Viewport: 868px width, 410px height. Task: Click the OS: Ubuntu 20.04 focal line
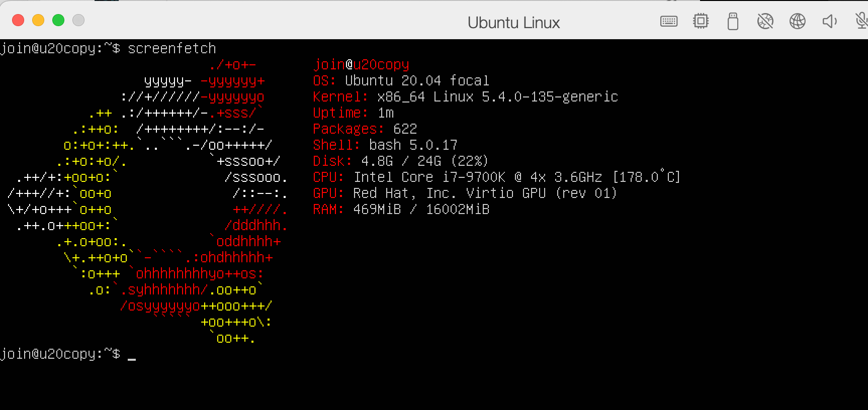(401, 80)
